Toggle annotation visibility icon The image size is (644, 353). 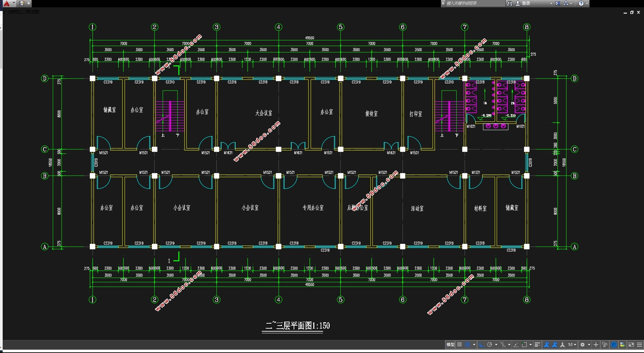click(547, 345)
